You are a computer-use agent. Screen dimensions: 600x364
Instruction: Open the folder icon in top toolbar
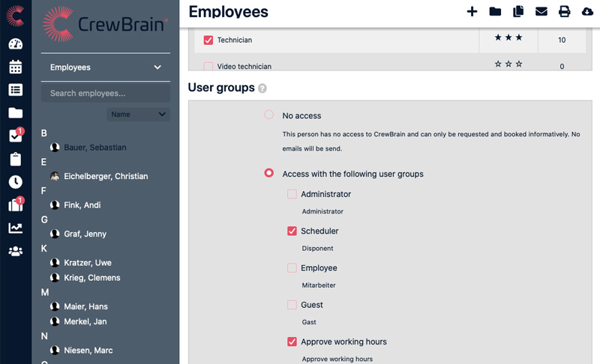pos(495,11)
